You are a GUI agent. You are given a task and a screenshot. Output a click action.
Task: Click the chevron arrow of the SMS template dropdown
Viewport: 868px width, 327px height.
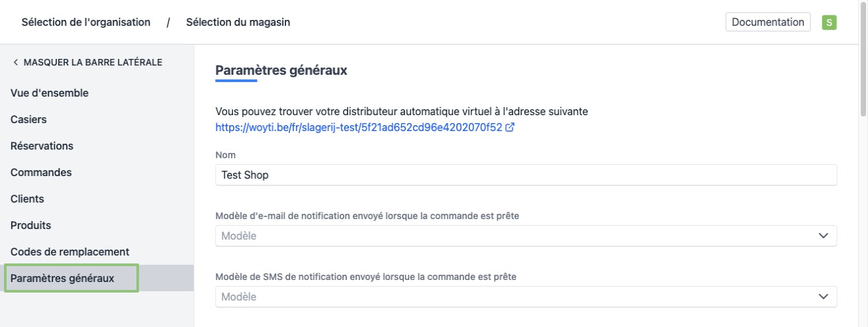pos(823,297)
